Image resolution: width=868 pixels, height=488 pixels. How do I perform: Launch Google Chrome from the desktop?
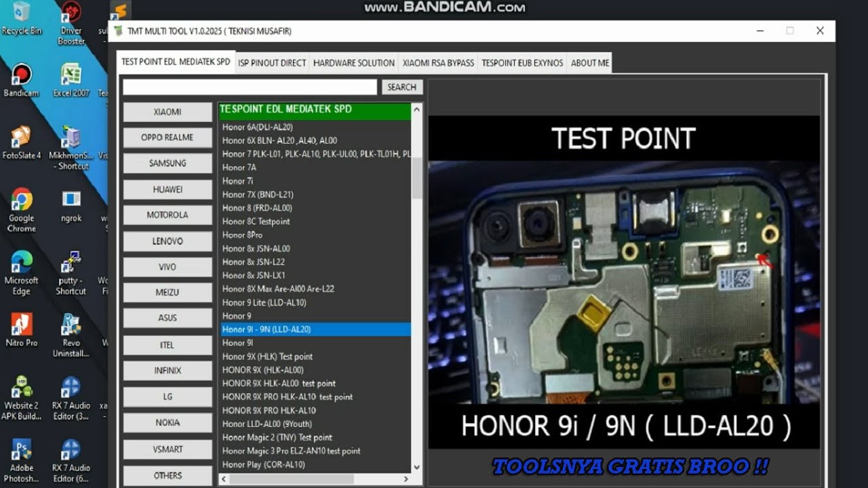(21, 209)
